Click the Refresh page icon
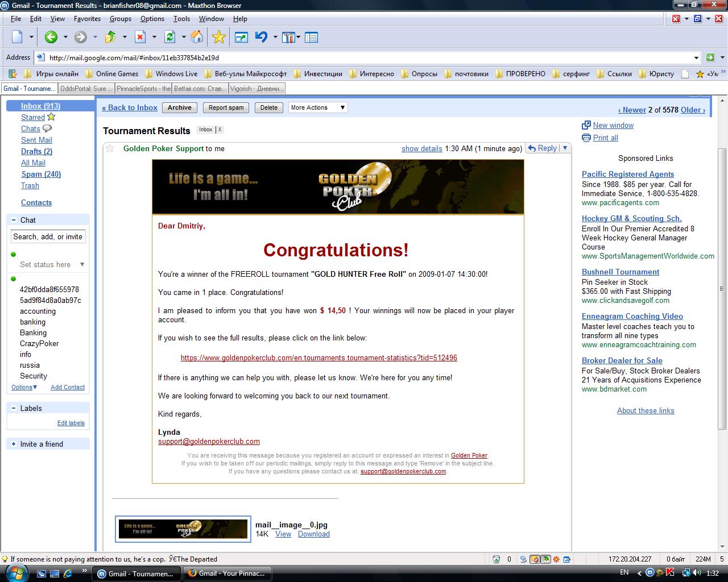 [x=169, y=38]
